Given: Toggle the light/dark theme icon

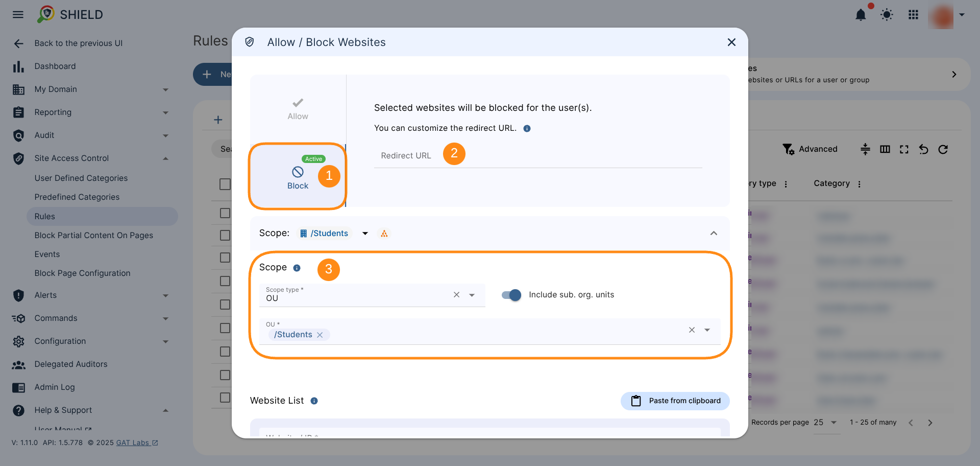Looking at the screenshot, I should pyautogui.click(x=887, y=15).
